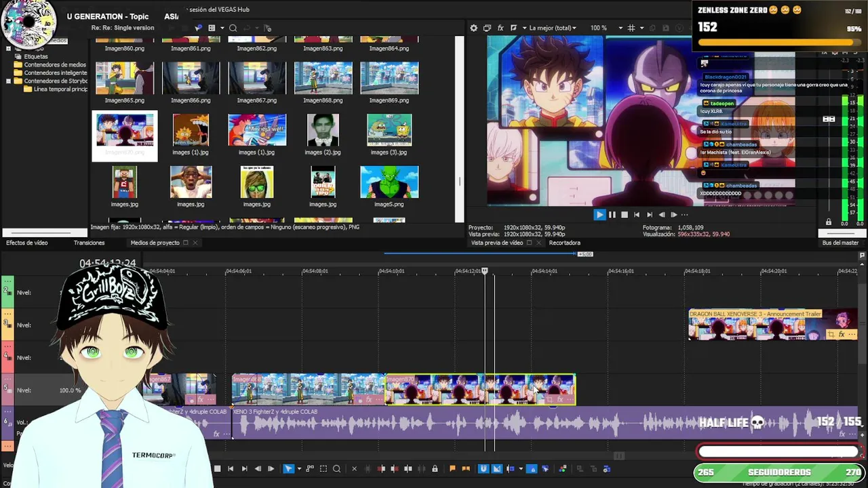Open the overlays grid dropdown arrow
Screen dimensions: 868x488
[x=641, y=28]
